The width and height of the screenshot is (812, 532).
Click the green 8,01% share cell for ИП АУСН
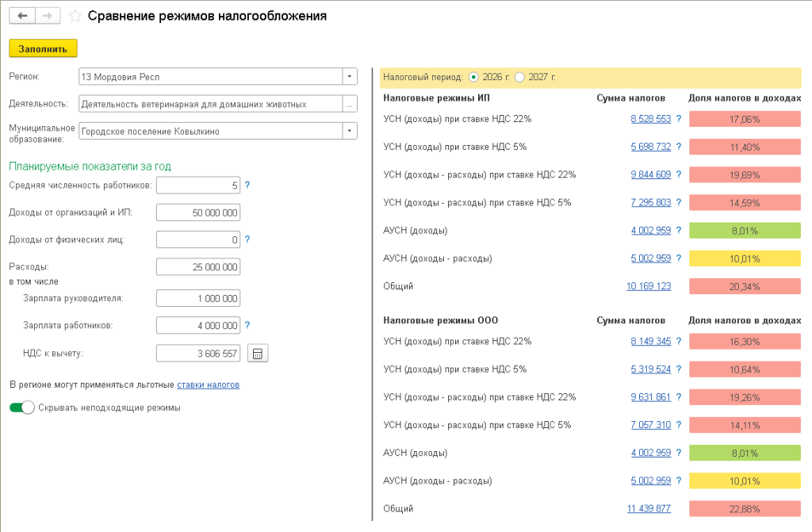(745, 231)
